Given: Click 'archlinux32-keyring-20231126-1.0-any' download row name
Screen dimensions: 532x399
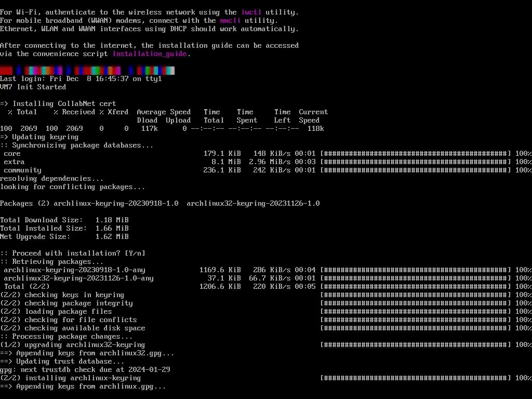Looking at the screenshot, I should (x=79, y=278).
